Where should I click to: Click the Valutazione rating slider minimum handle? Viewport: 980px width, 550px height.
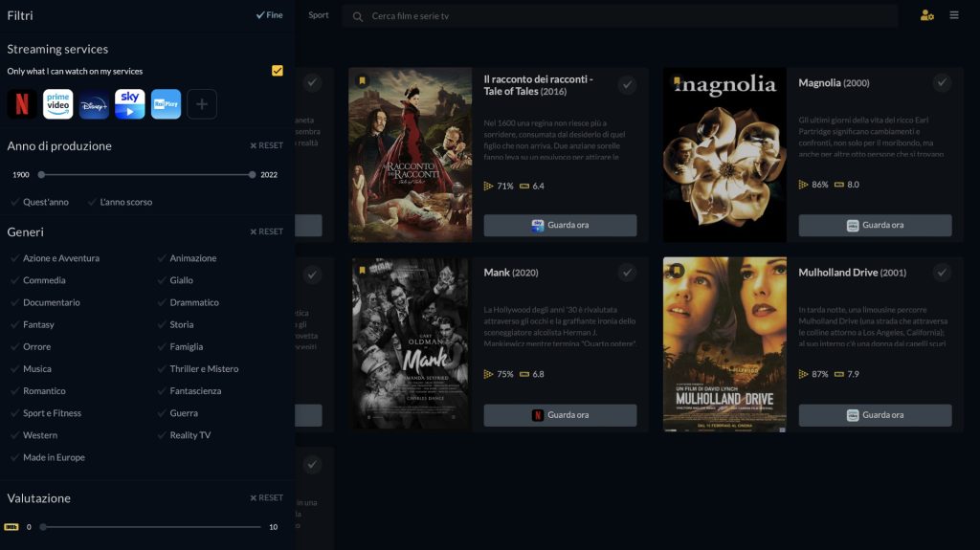(x=43, y=527)
